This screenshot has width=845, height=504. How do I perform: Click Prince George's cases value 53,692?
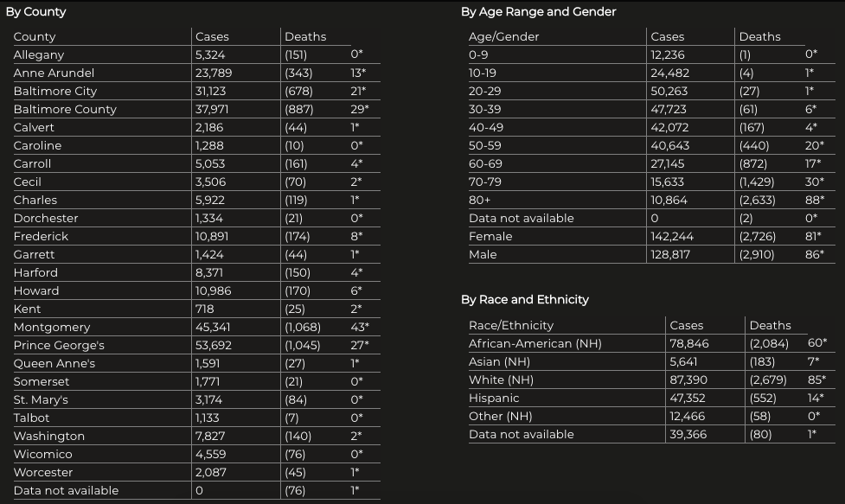214,345
